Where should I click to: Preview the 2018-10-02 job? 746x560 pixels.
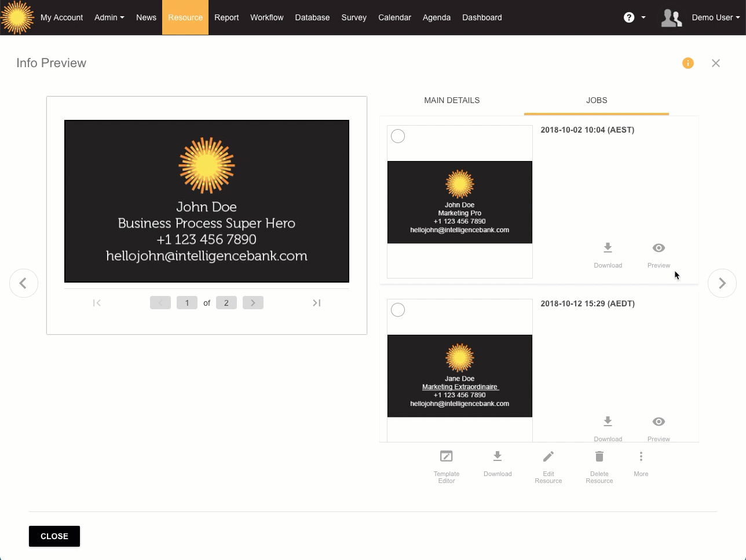(x=659, y=255)
